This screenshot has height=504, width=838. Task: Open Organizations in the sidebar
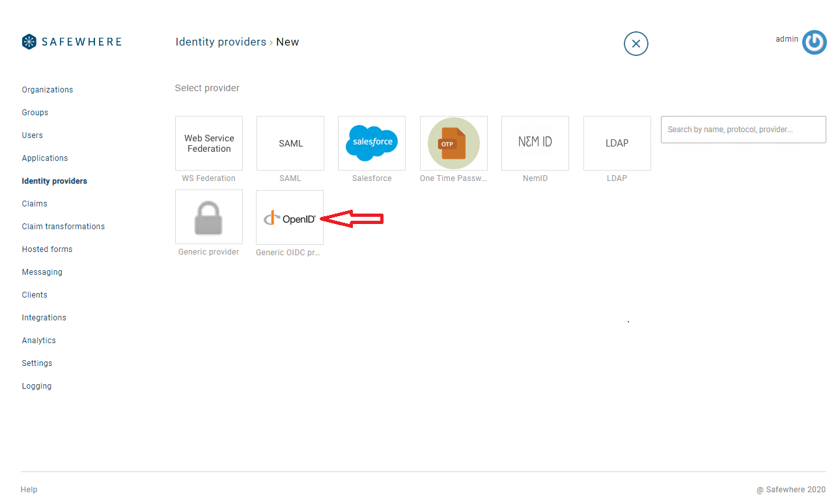coord(48,90)
